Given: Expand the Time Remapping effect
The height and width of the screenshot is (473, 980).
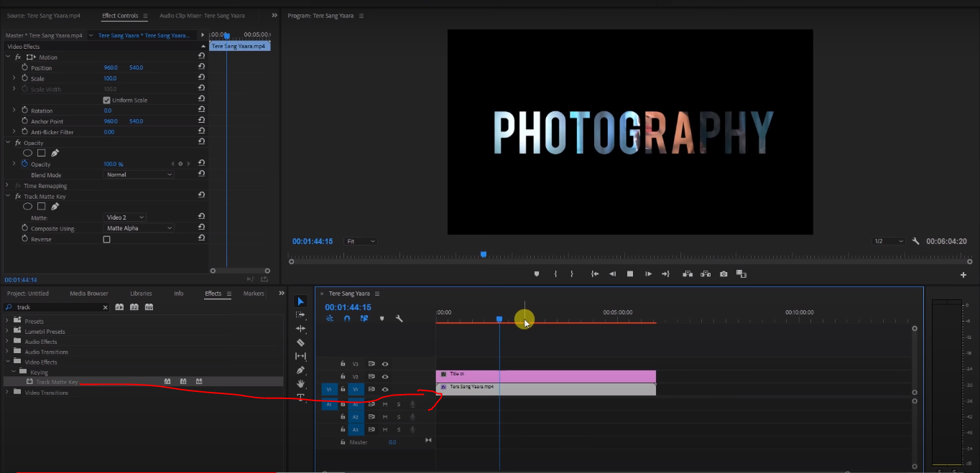Looking at the screenshot, I should point(9,186).
